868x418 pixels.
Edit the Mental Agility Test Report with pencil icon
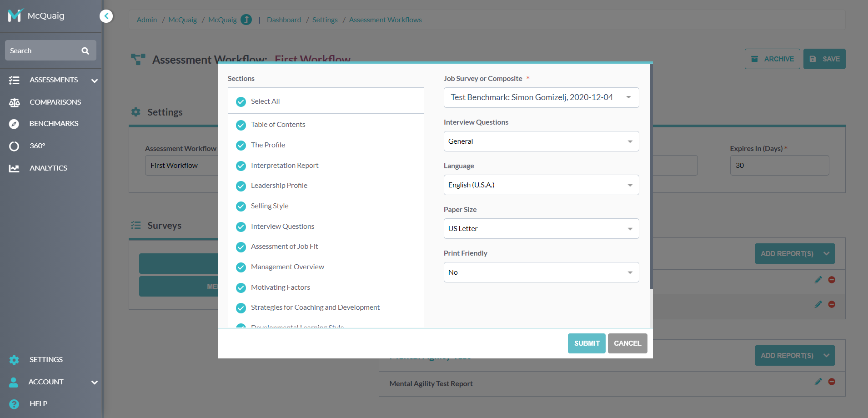pos(819,382)
